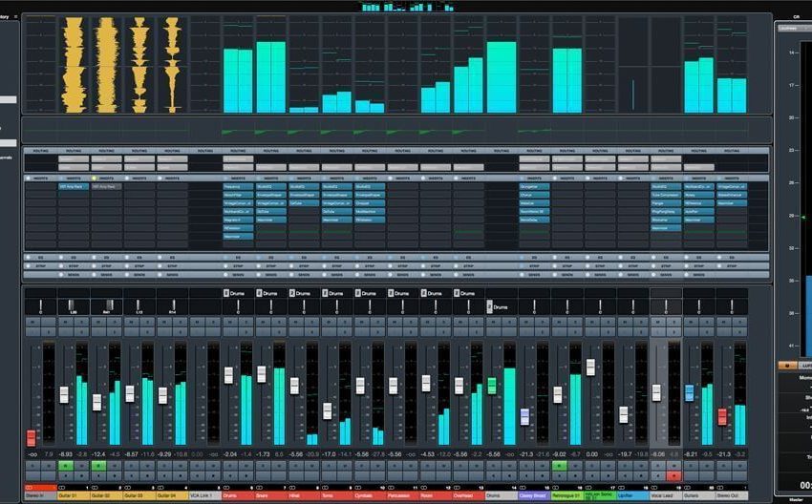Toggle inserts bypass on Guitar 04

pos(160,178)
